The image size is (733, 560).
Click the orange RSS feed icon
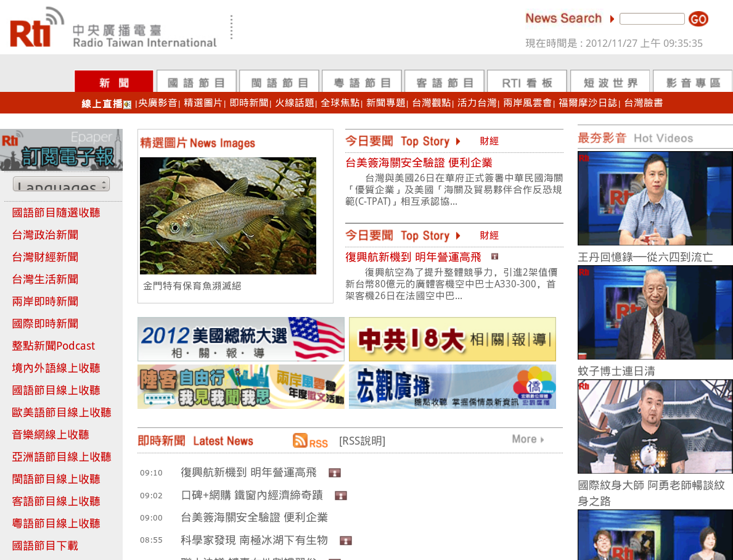tap(300, 440)
